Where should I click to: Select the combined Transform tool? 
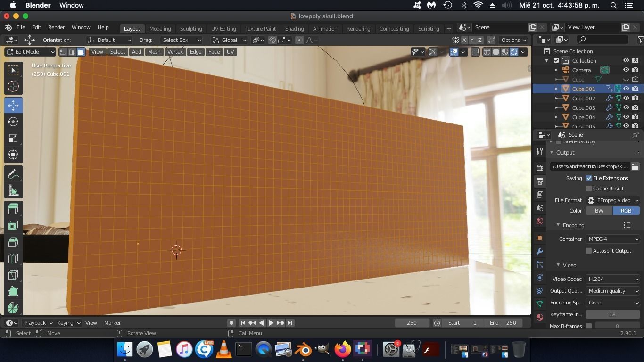pyautogui.click(x=13, y=155)
